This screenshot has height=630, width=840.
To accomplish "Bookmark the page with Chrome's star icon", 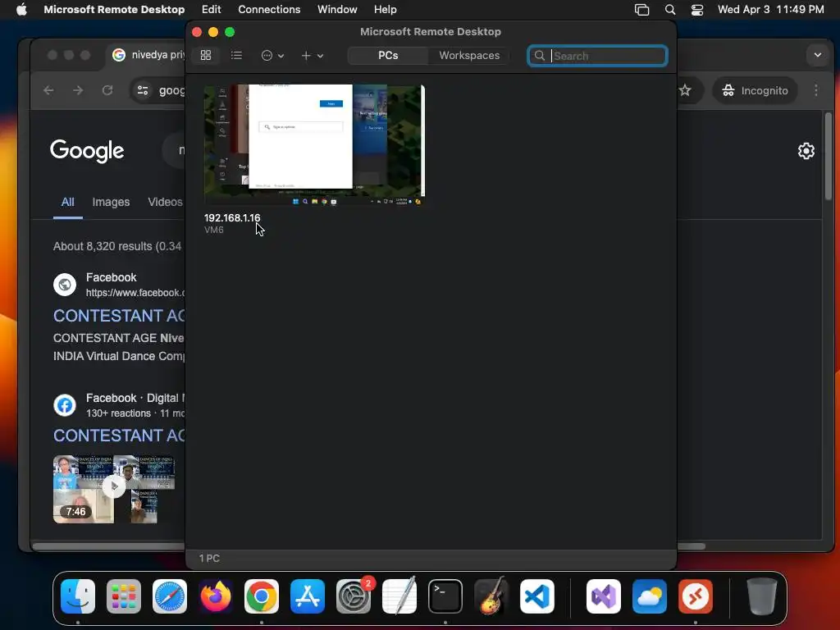I will 685,90.
